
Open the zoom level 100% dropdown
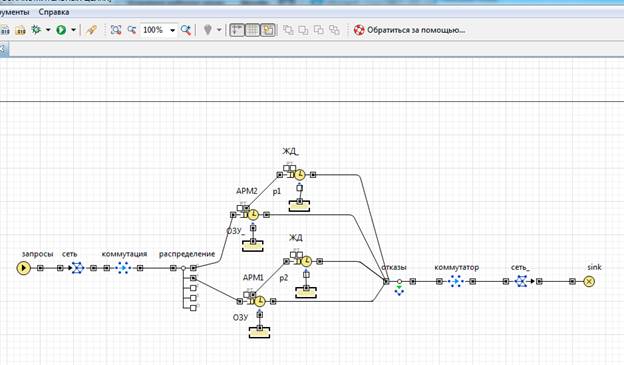[x=172, y=30]
